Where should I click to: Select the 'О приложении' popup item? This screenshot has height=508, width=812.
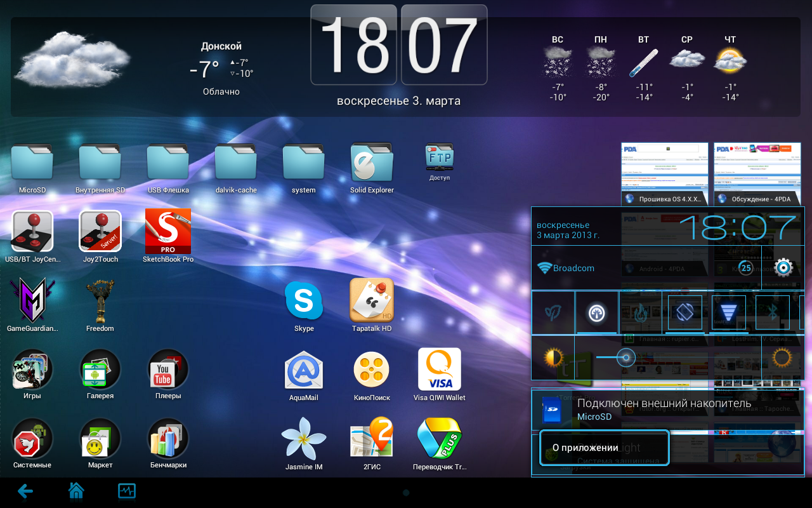[x=604, y=448]
